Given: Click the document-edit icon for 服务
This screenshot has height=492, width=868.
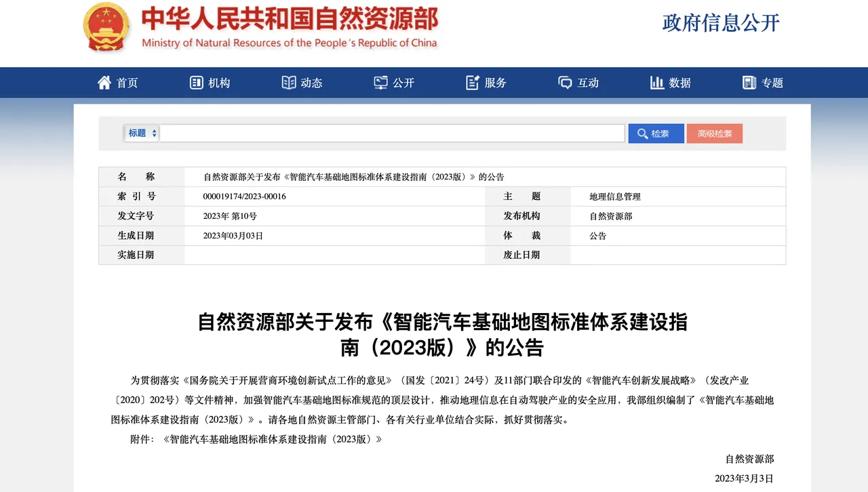Looking at the screenshot, I should pyautogui.click(x=473, y=83).
